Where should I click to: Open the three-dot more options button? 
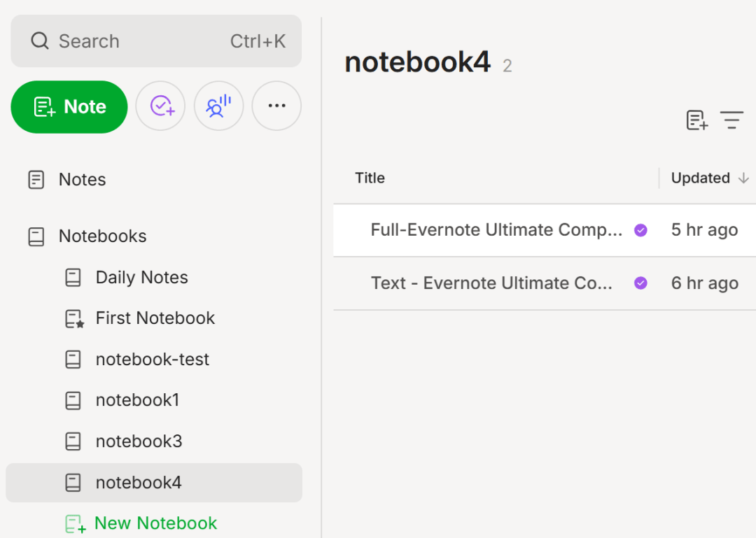[x=276, y=106]
